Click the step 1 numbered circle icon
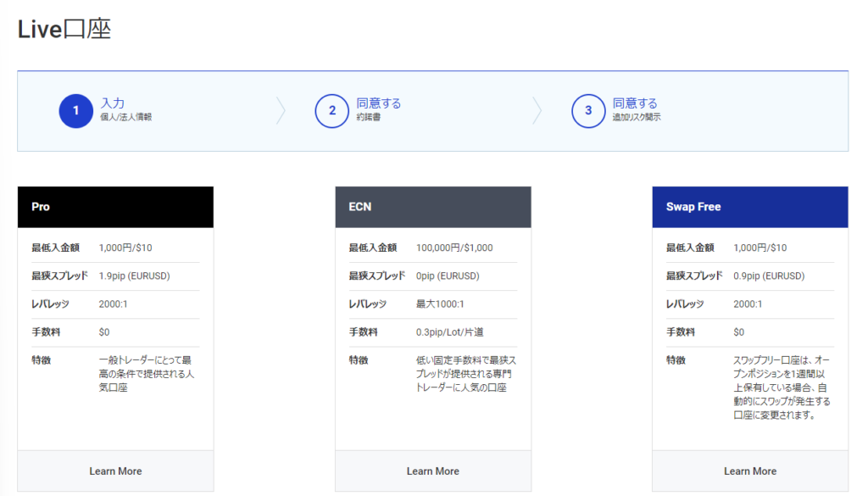The width and height of the screenshot is (868, 496). point(75,111)
